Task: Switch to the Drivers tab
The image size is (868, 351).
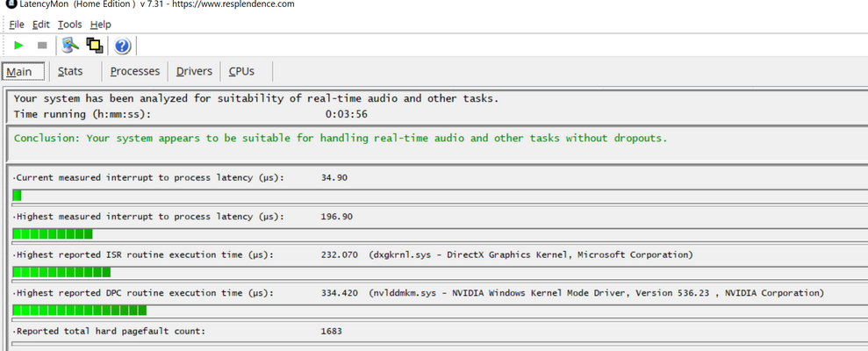Action: point(194,71)
